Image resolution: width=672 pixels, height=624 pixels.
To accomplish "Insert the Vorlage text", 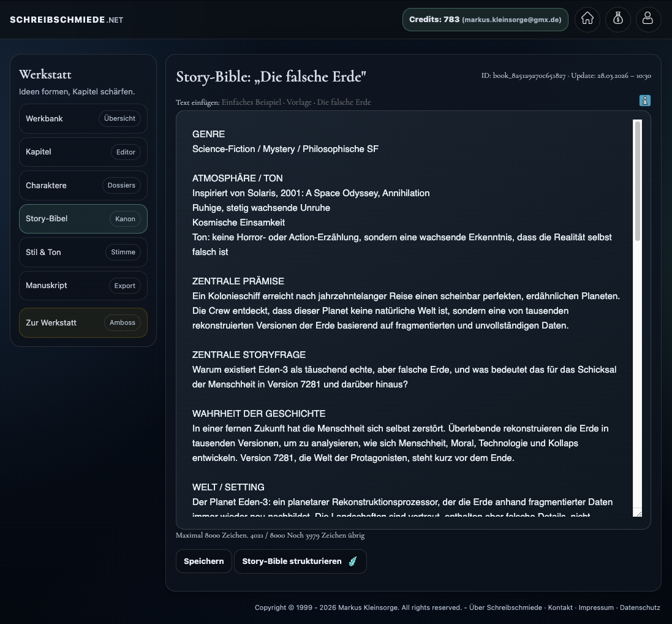I will coord(299,102).
